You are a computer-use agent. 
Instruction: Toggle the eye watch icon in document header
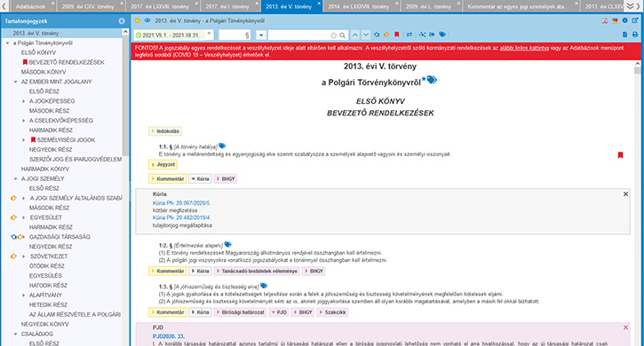(147, 20)
